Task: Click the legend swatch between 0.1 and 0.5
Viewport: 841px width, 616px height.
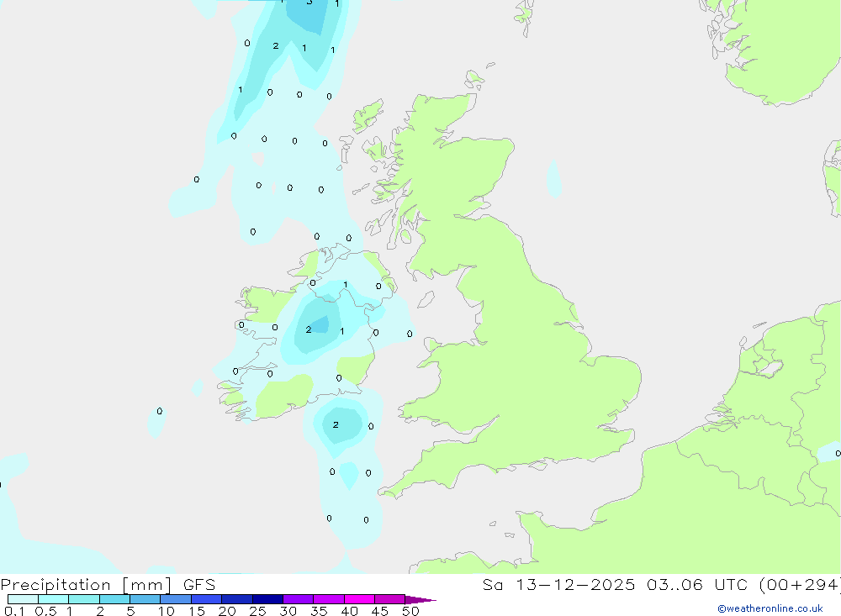Action: pyautogui.click(x=23, y=599)
